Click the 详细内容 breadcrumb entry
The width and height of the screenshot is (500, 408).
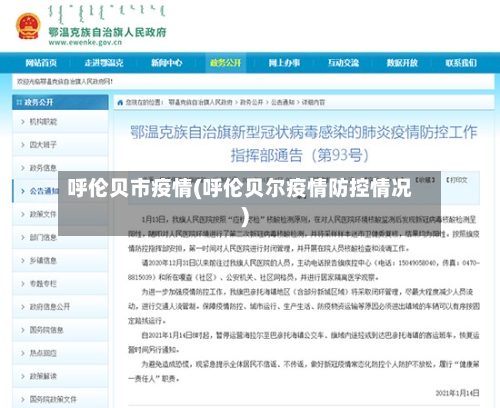pos(313,103)
